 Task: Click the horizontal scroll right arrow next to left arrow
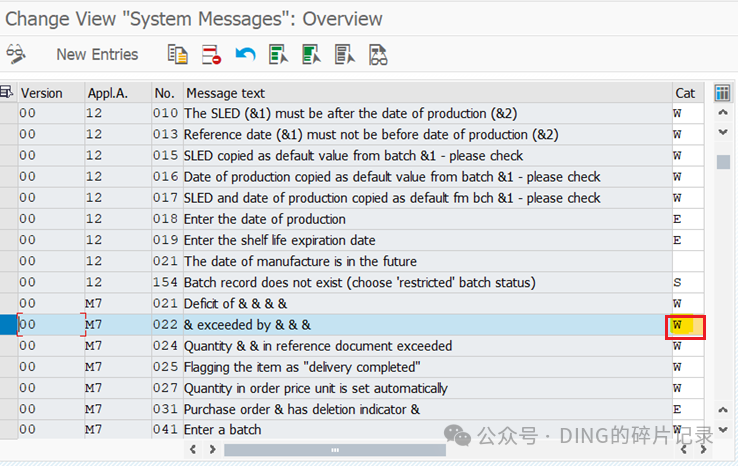coord(213,450)
